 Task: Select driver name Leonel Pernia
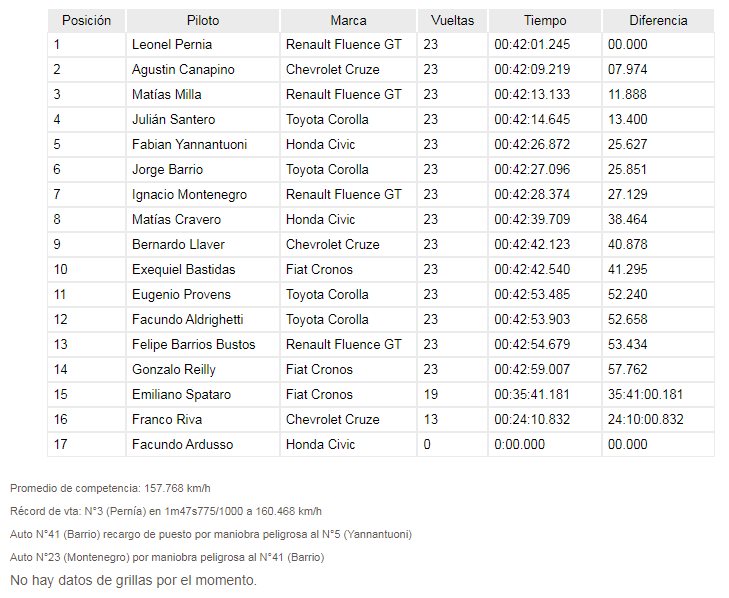tap(172, 45)
